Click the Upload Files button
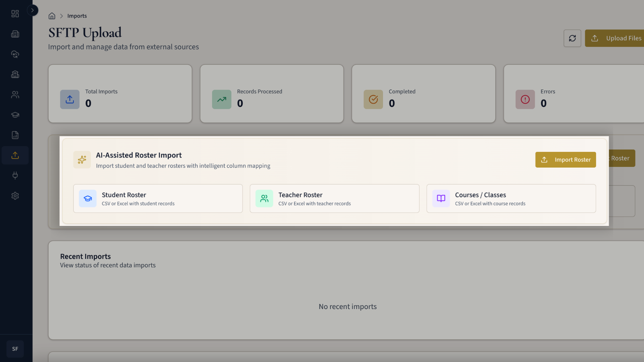 (617, 38)
